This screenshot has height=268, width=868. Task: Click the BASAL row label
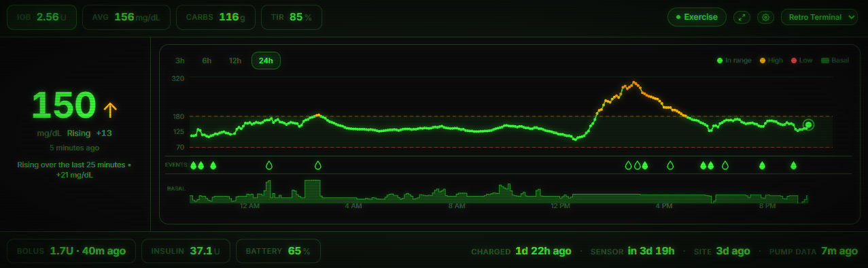(x=176, y=188)
